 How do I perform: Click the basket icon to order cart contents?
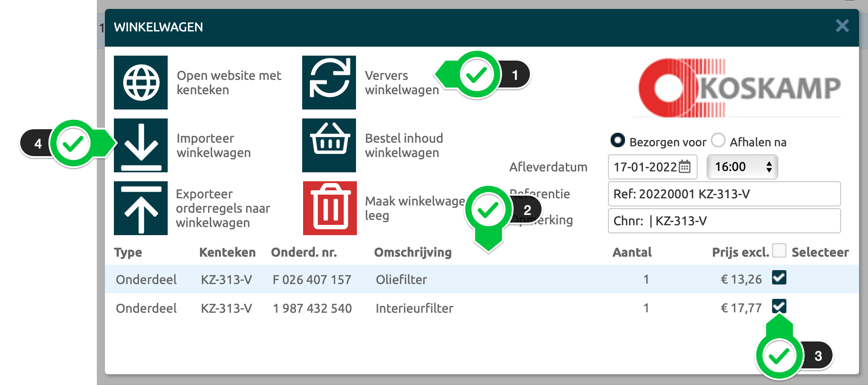coord(329,145)
